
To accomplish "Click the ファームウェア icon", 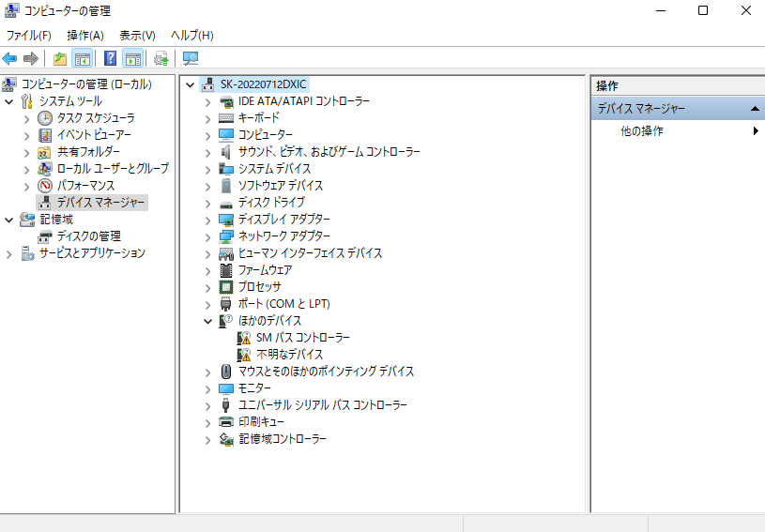I will point(226,270).
